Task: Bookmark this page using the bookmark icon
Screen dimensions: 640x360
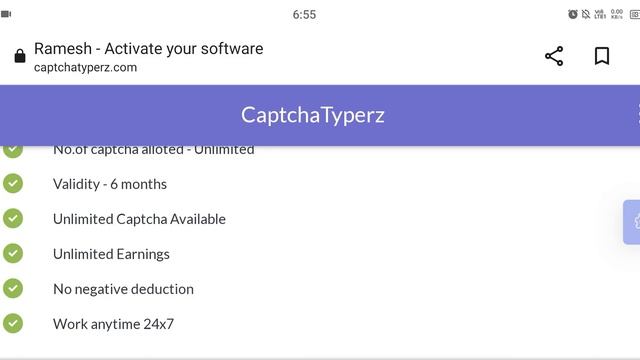Action: (x=602, y=56)
